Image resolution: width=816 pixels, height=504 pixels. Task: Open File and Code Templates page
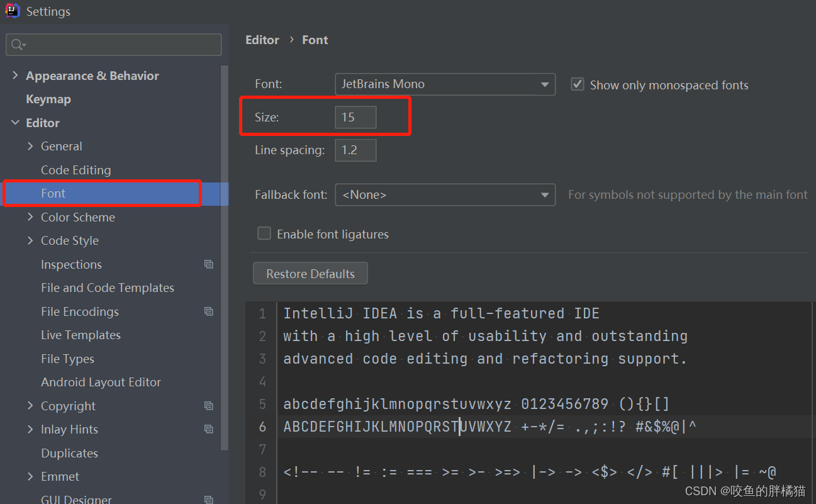108,288
